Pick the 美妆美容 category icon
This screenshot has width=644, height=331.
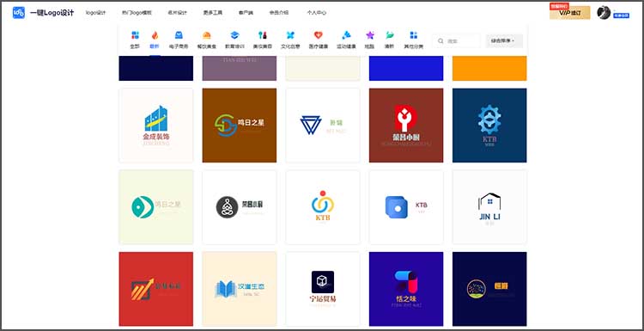[263, 35]
